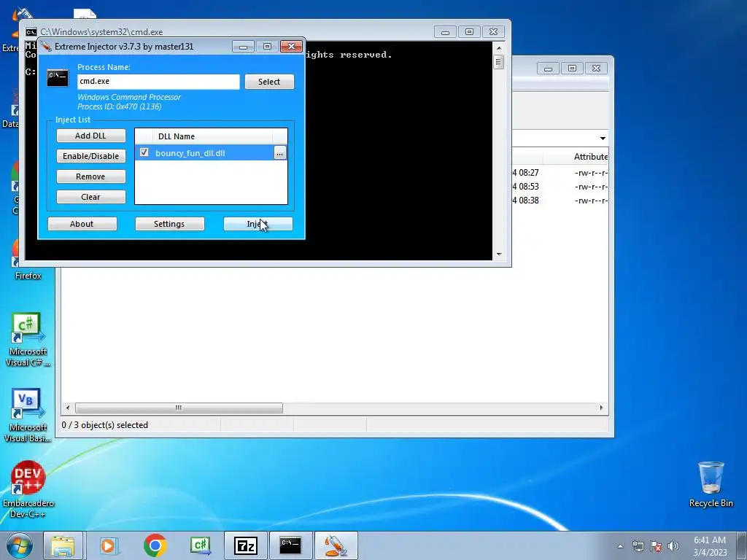
Task: Click the DLL Name column header
Action: click(x=212, y=136)
